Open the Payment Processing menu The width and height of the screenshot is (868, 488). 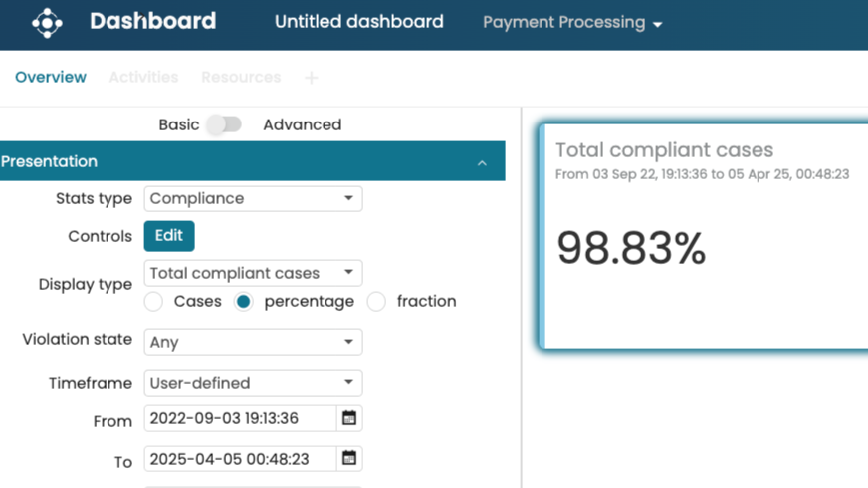(x=572, y=23)
